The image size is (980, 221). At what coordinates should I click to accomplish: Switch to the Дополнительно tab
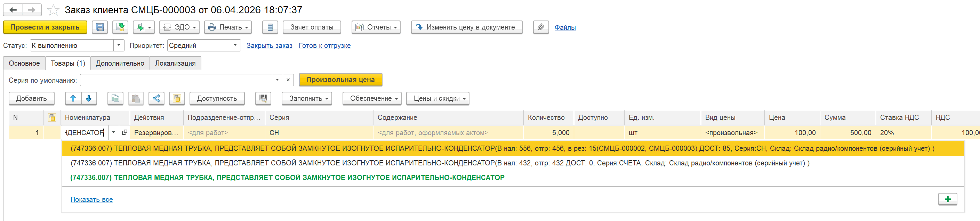pos(120,64)
